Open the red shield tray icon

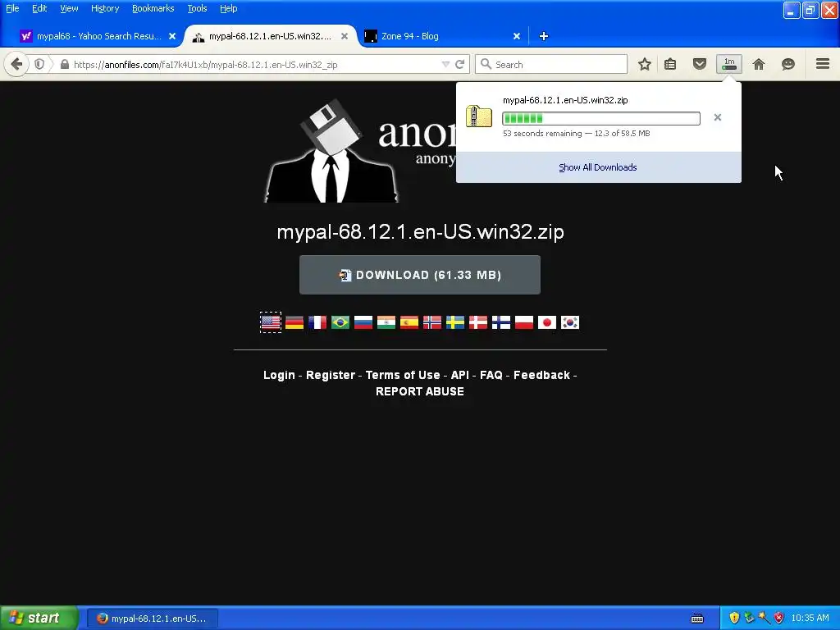click(x=779, y=618)
